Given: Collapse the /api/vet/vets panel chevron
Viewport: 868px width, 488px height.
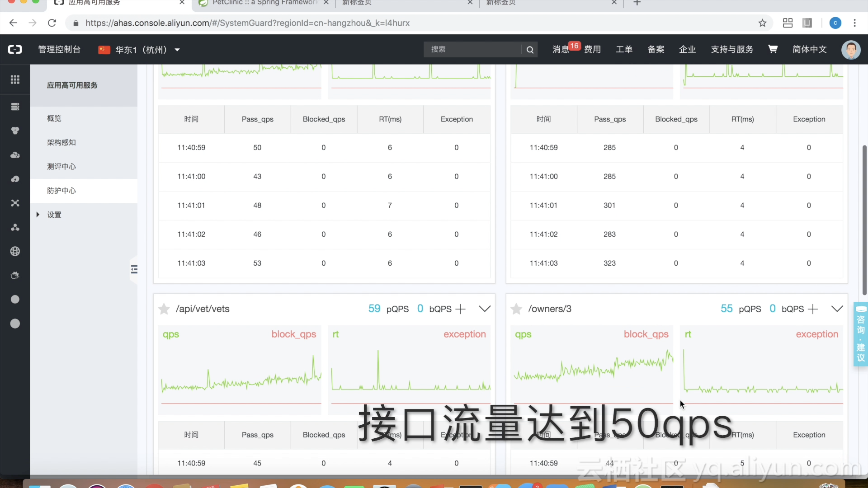Looking at the screenshot, I should tap(485, 309).
